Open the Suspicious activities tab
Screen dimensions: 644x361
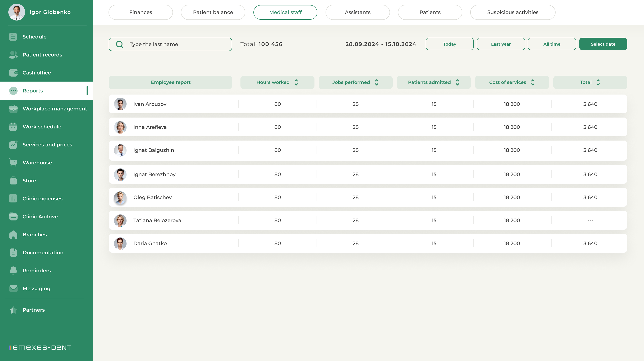[513, 12]
